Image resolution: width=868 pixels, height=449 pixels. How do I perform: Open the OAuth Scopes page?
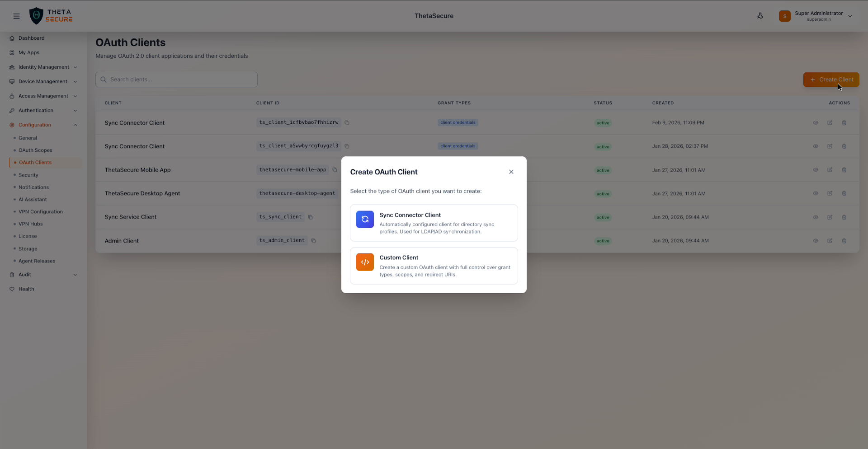coord(34,150)
